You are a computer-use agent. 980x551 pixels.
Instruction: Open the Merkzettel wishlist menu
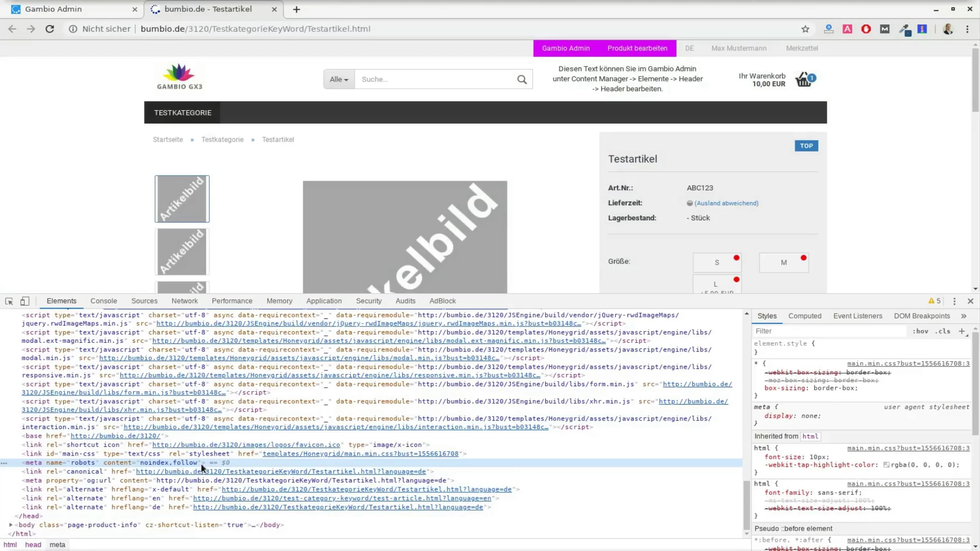802,48
